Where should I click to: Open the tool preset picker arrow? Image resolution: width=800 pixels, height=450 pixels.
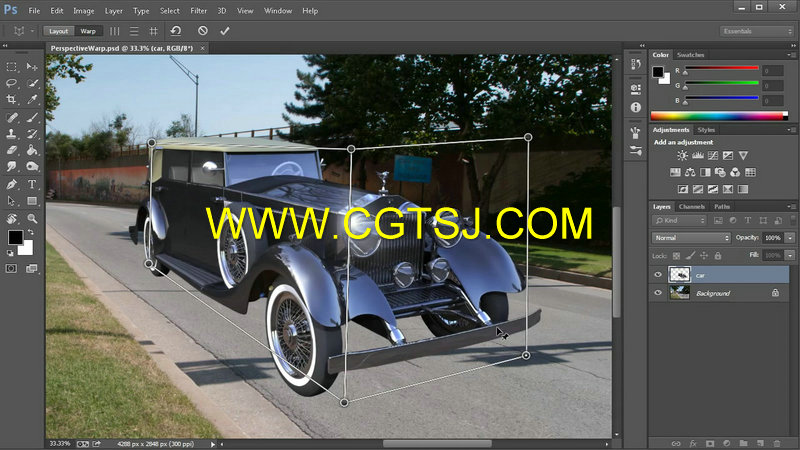[32, 31]
